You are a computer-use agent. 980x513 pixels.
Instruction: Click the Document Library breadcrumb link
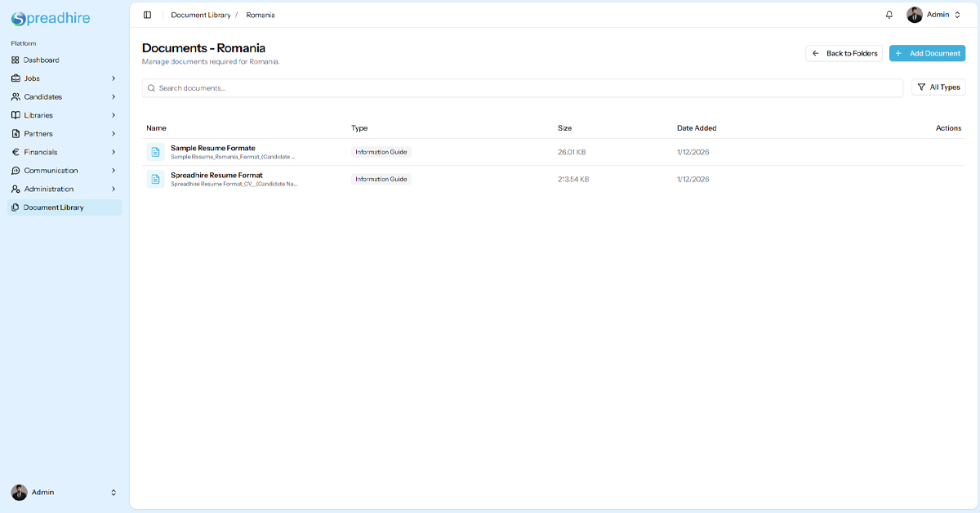(x=201, y=15)
